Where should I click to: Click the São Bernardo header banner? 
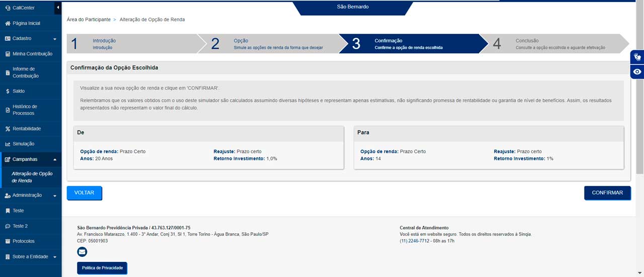coord(353,7)
